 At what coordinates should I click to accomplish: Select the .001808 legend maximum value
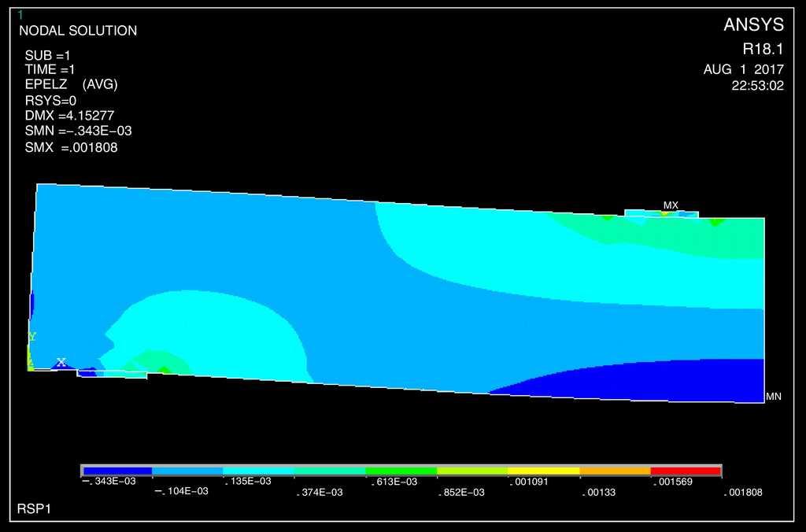pos(743,493)
